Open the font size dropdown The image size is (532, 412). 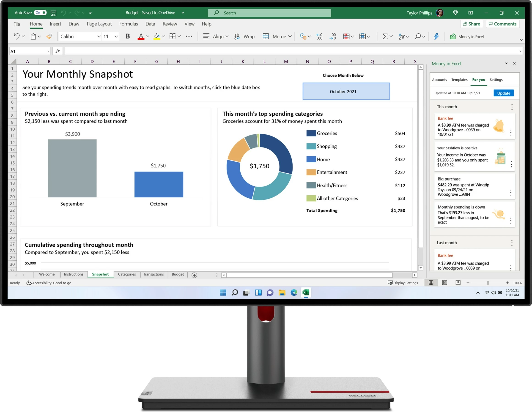[x=116, y=36]
